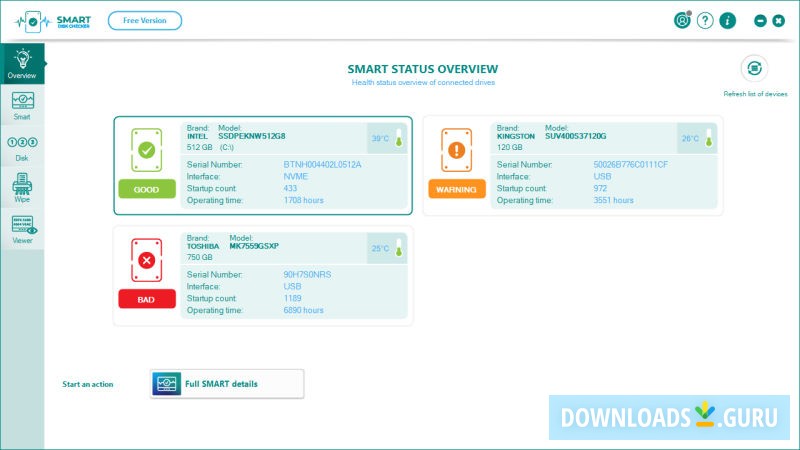
Task: Click the TOSHIBA brand name
Action: pyautogui.click(x=203, y=246)
